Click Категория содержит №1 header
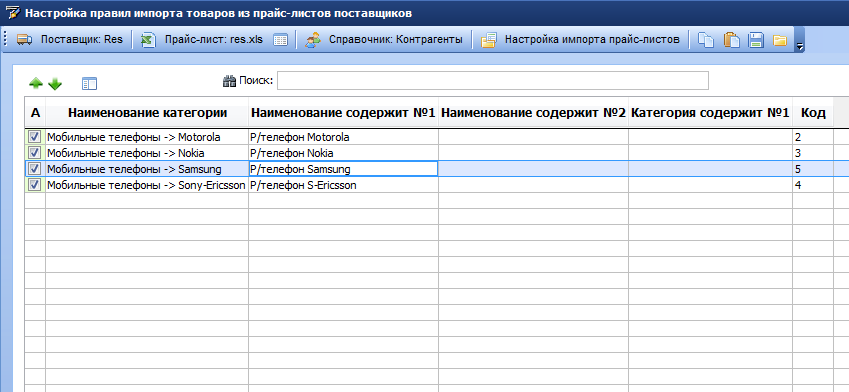The image size is (849, 392). click(x=710, y=113)
